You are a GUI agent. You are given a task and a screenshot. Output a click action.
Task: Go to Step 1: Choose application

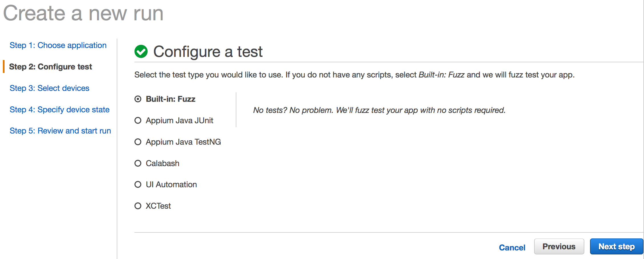[x=58, y=45]
